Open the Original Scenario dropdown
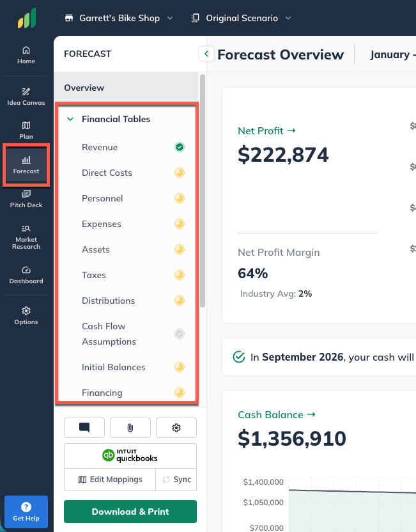416x532 pixels. 241,18
